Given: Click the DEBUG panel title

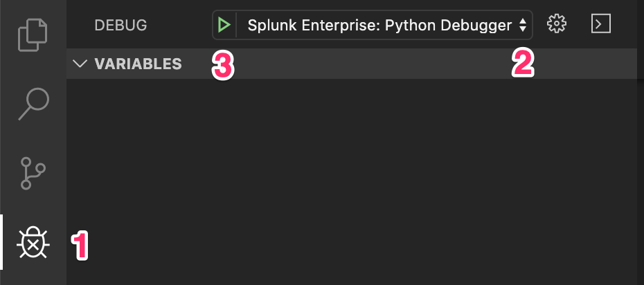Looking at the screenshot, I should click(120, 26).
